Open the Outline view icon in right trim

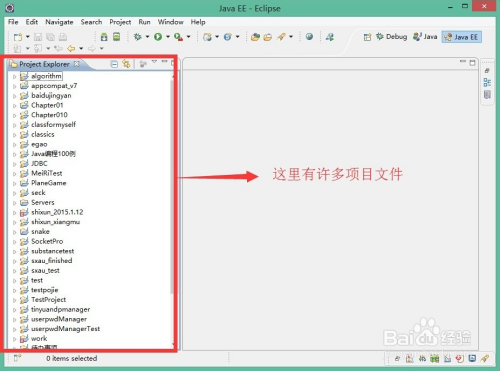coord(487,82)
